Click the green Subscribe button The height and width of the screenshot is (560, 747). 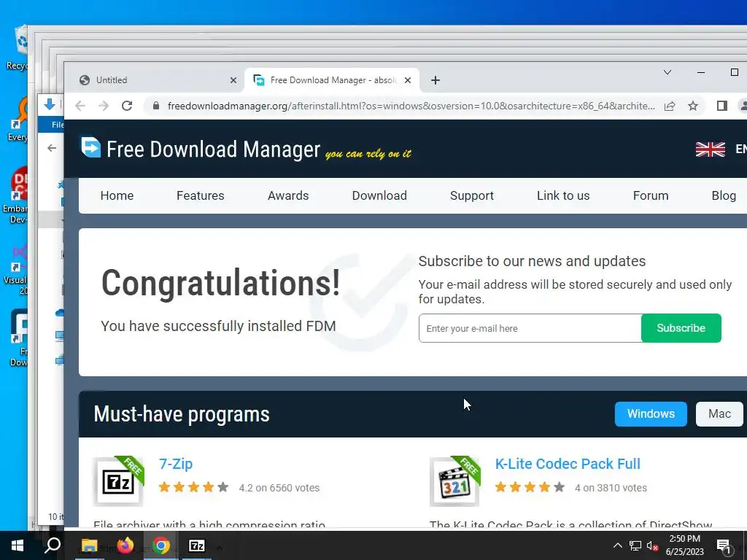[x=681, y=328]
